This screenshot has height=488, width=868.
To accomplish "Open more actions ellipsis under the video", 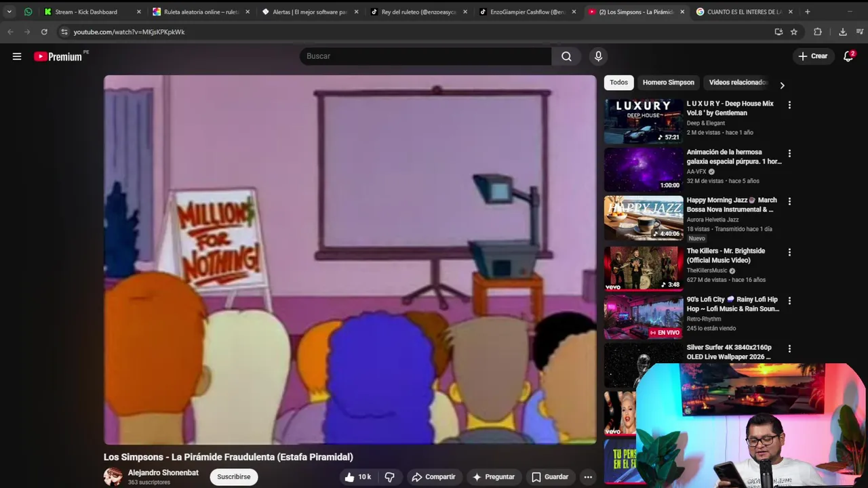I will tap(588, 477).
